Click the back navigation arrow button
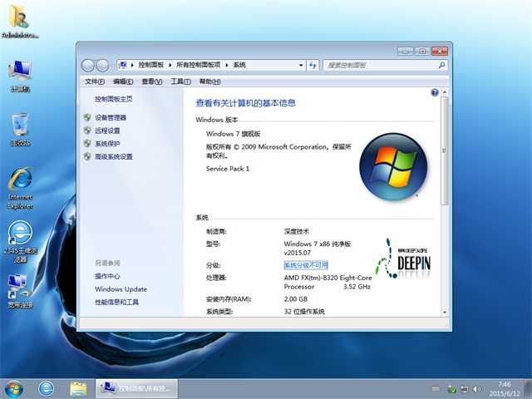The height and width of the screenshot is (399, 532). click(x=88, y=65)
